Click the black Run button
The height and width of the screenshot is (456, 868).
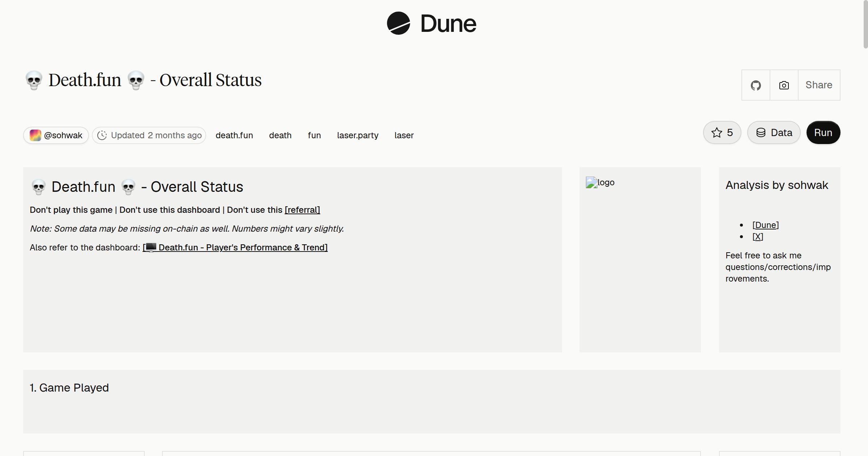(823, 132)
